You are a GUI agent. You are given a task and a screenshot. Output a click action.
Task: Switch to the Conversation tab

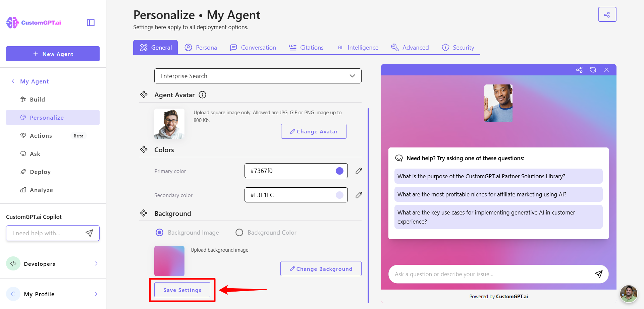pyautogui.click(x=253, y=47)
